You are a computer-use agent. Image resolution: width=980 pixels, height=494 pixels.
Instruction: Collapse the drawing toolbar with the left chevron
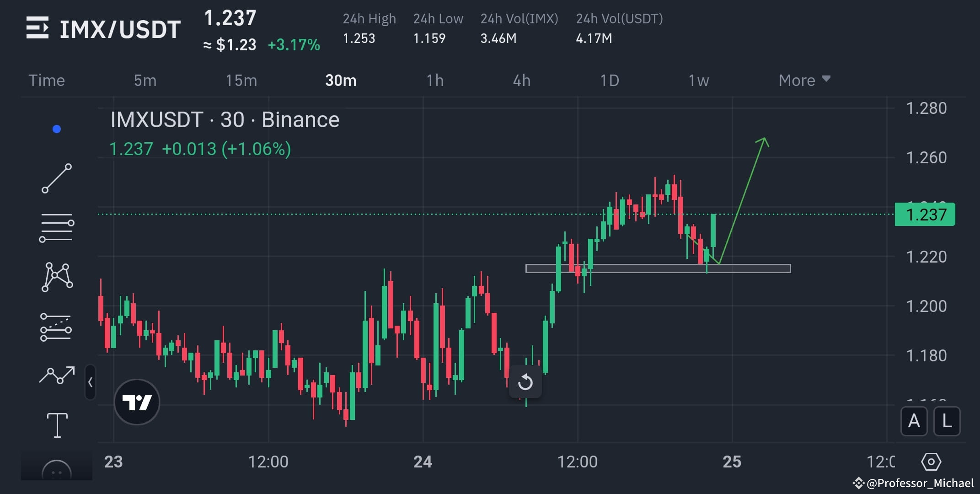click(x=90, y=383)
